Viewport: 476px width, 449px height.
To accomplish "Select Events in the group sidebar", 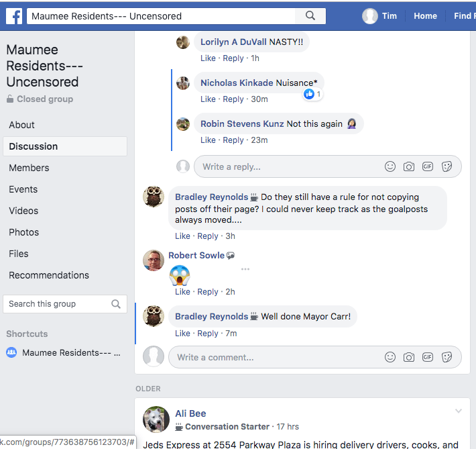I will pos(23,189).
